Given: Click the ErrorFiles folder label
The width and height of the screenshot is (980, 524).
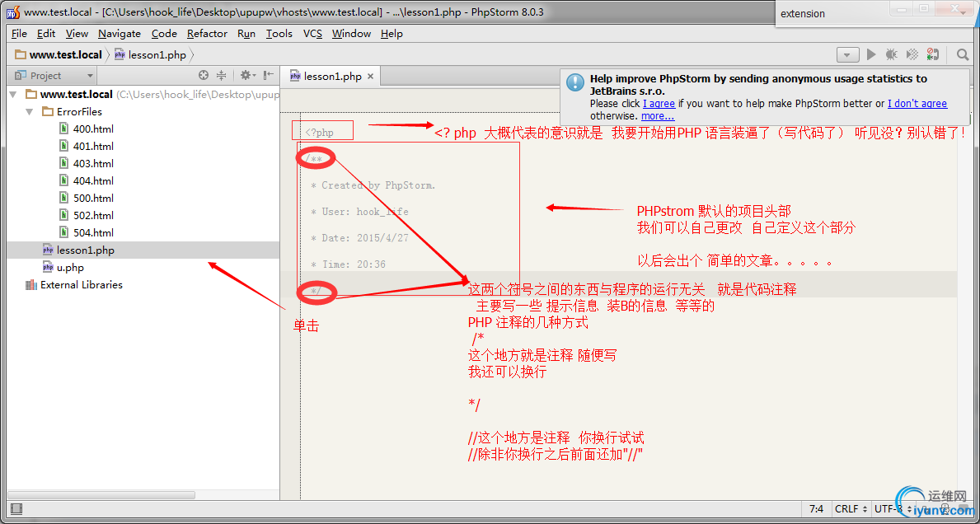Looking at the screenshot, I should [x=79, y=112].
